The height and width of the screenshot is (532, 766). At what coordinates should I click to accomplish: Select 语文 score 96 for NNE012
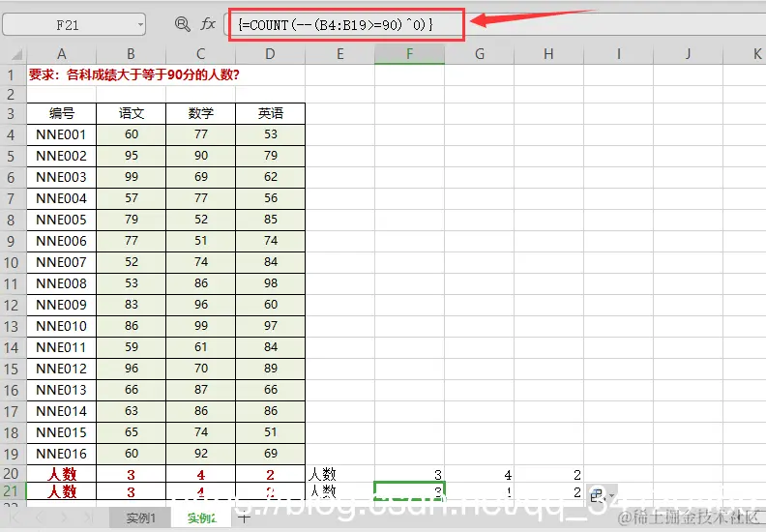click(131, 369)
